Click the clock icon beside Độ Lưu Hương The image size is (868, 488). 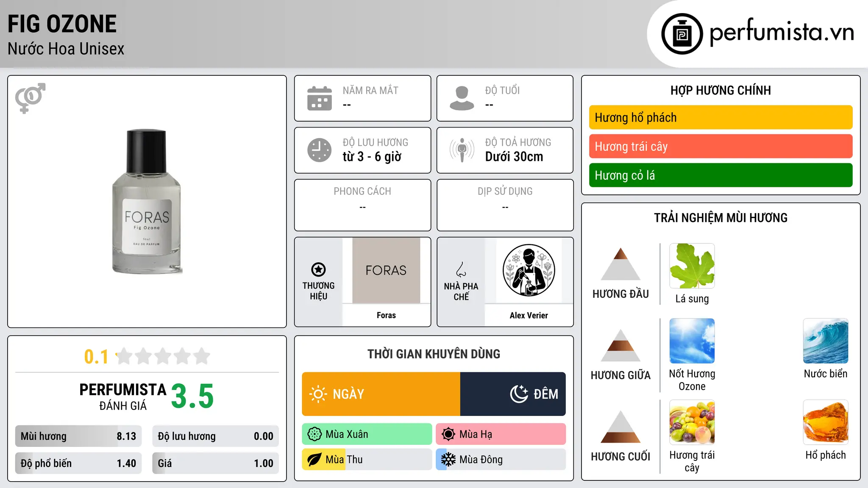tap(320, 150)
